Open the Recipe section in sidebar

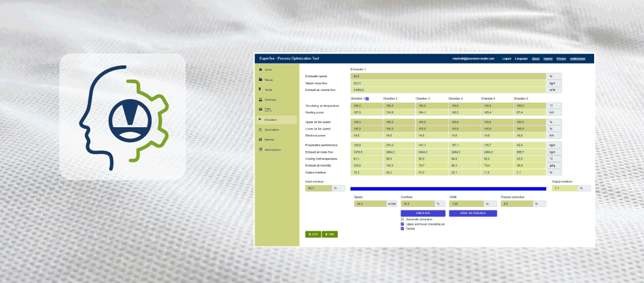[269, 80]
